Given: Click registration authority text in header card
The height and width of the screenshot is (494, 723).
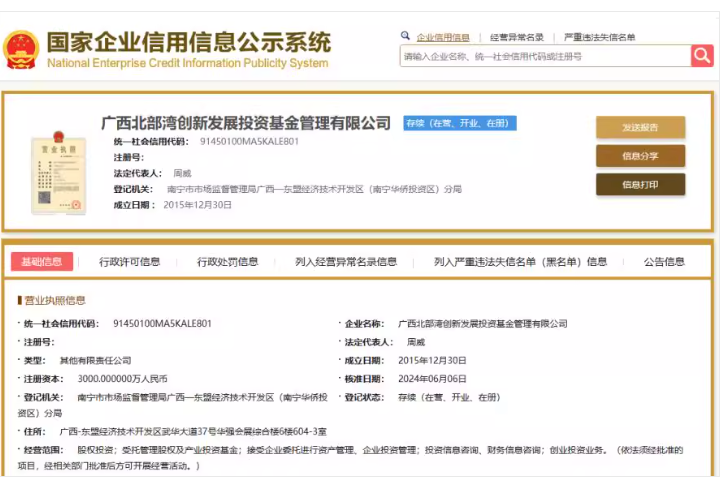Looking at the screenshot, I should (314, 189).
